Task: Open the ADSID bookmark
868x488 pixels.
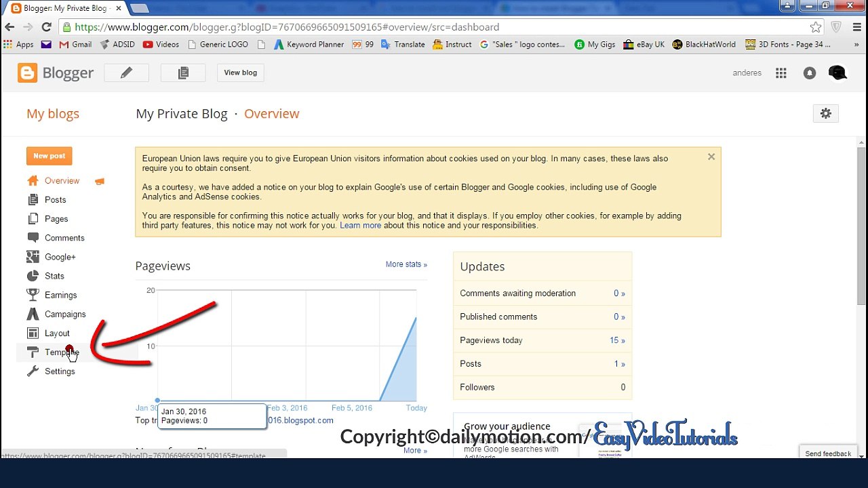Action: pos(117,44)
